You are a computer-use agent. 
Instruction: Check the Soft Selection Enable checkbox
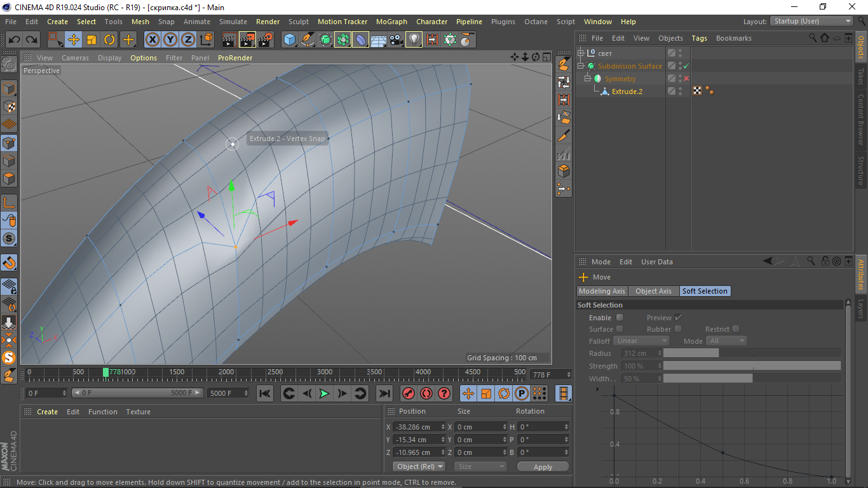[x=620, y=317]
